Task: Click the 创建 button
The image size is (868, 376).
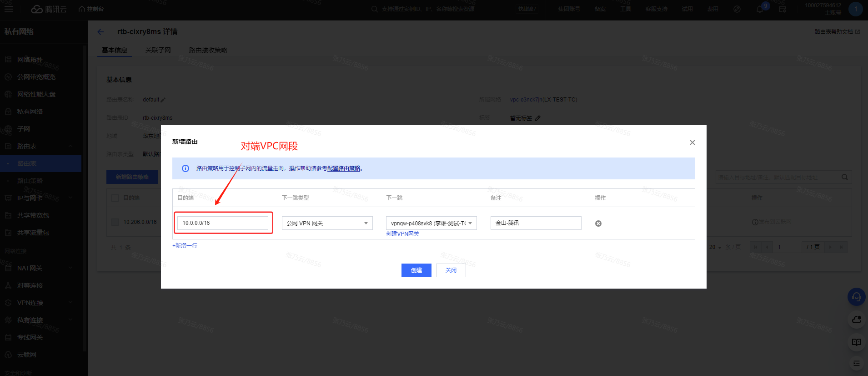Action: pyautogui.click(x=416, y=270)
